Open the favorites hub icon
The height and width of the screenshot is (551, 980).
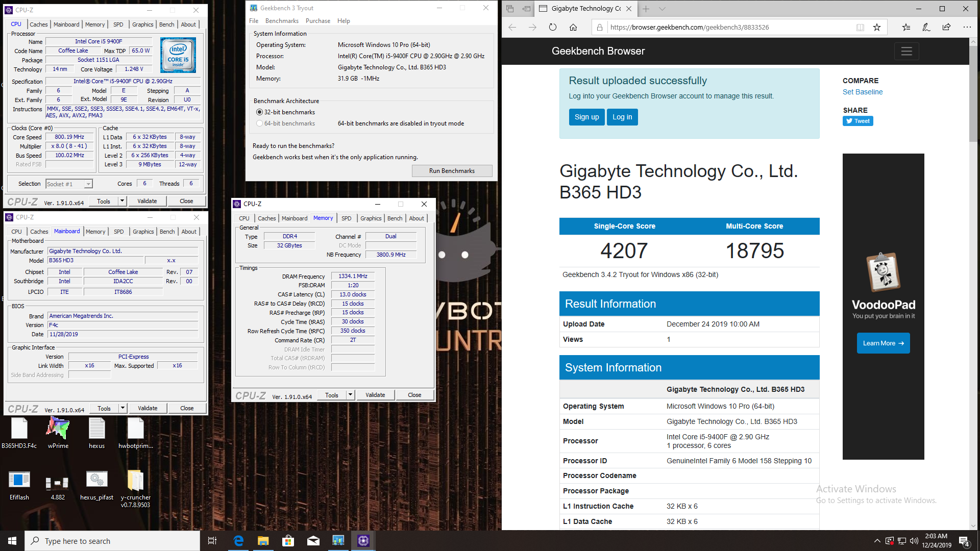click(906, 28)
